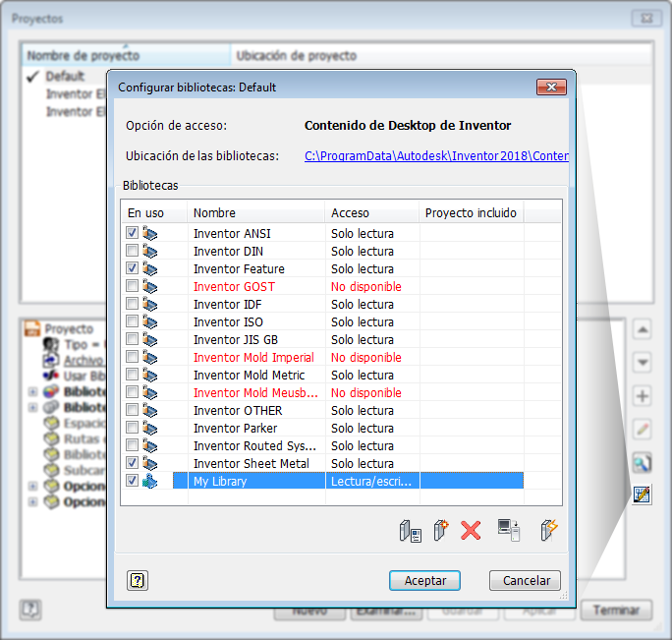Click the pencil edit icon in the Proyectos window
672x640 pixels.
pos(642,429)
